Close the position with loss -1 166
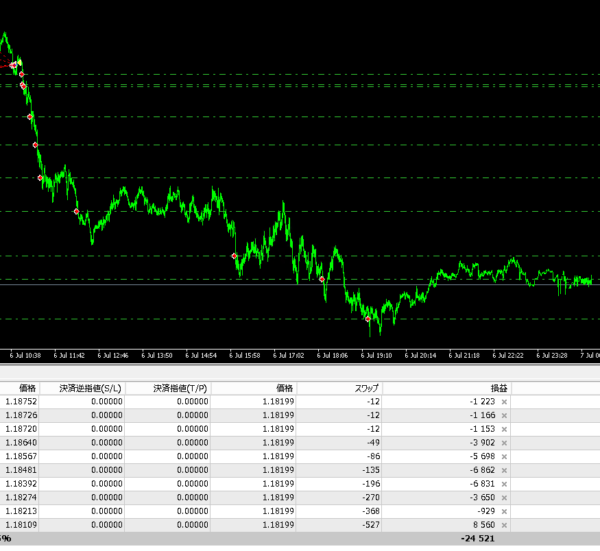The width and height of the screenshot is (600, 551). pos(504,416)
